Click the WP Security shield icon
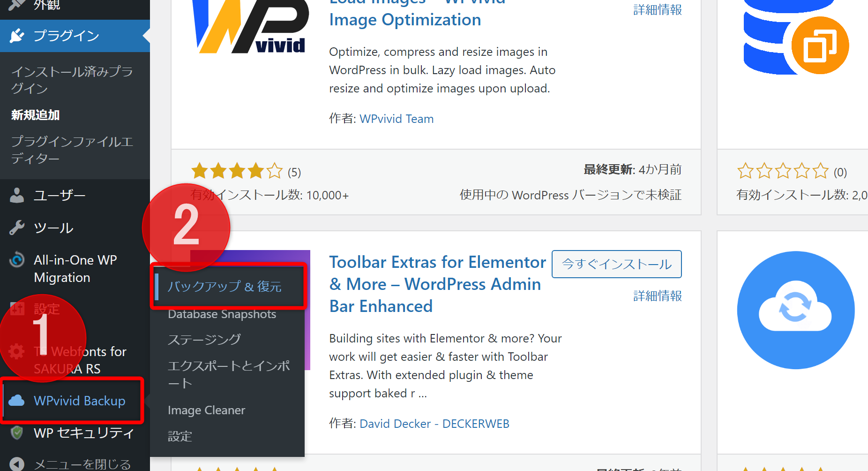The height and width of the screenshot is (471, 868). (17, 433)
